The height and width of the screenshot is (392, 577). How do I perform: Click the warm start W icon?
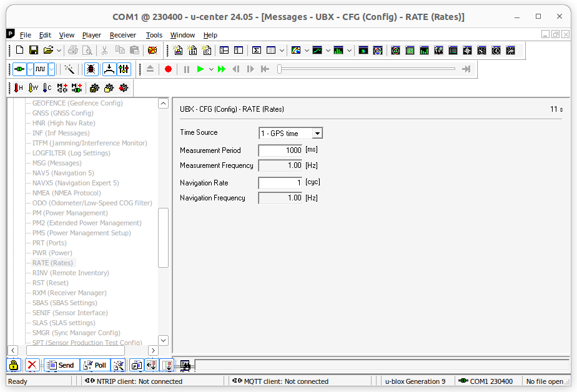33,87
